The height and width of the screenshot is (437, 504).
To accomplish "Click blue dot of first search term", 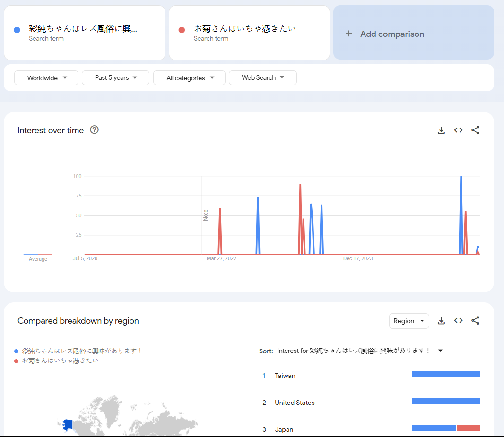I will click(17, 30).
